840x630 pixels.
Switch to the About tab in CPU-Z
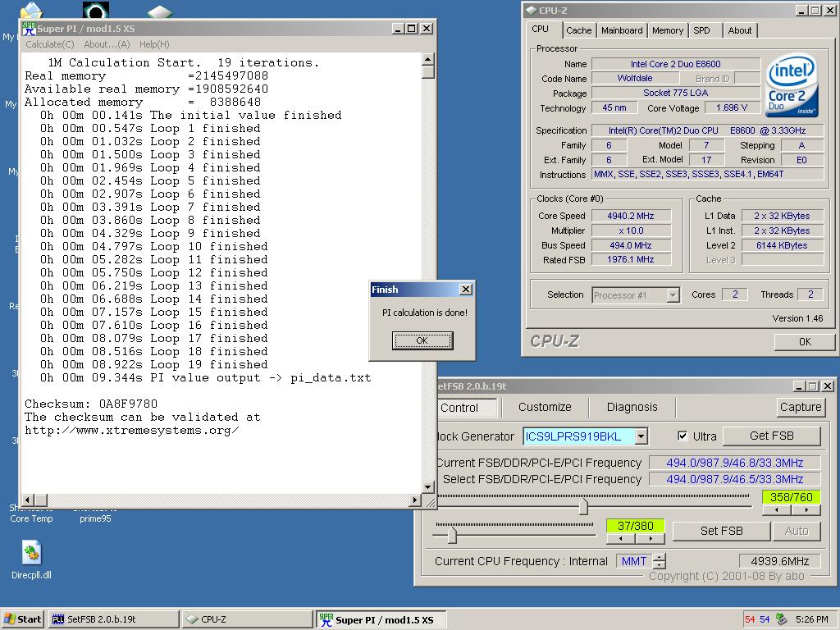(739, 30)
